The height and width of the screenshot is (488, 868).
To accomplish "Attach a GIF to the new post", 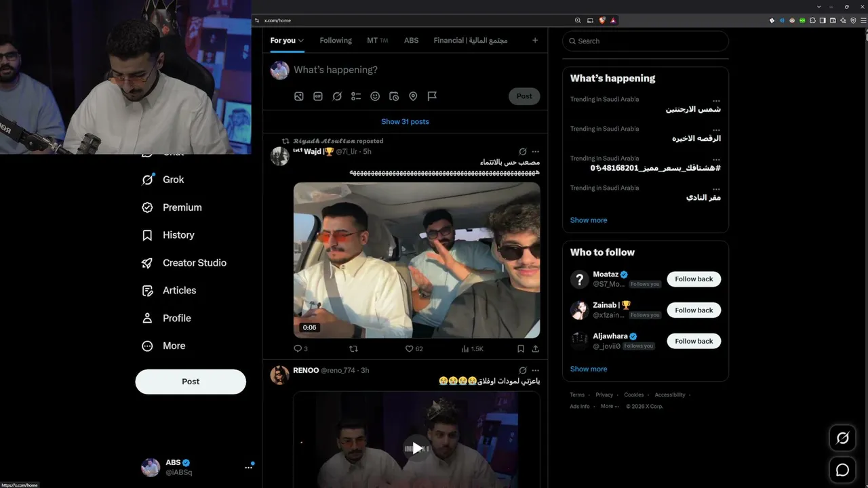I will [318, 96].
